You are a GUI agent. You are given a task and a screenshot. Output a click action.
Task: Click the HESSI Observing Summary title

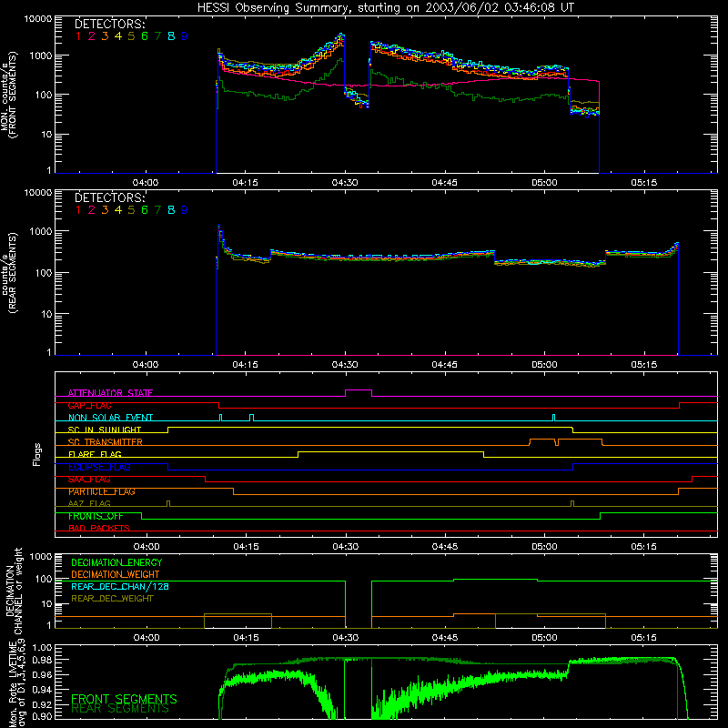tap(385, 8)
